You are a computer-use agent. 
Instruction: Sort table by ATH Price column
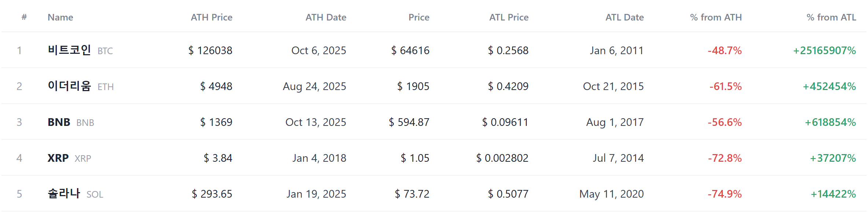tap(212, 17)
